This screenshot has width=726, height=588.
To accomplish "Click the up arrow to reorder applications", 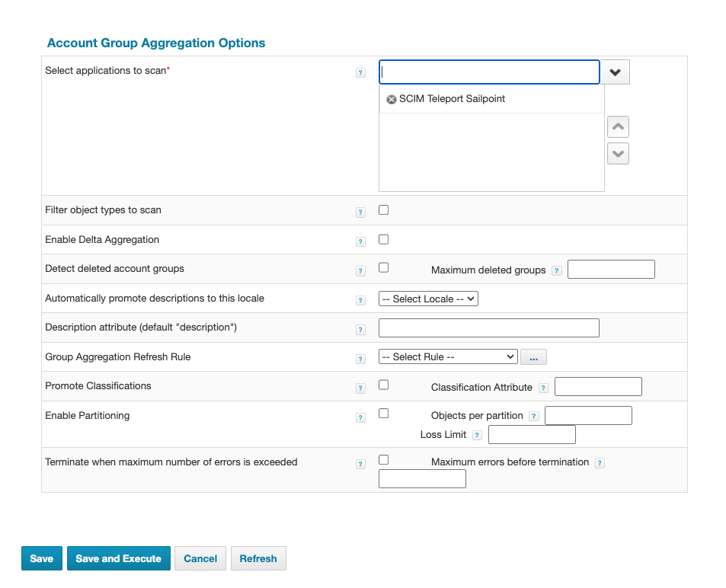I will pos(617,126).
